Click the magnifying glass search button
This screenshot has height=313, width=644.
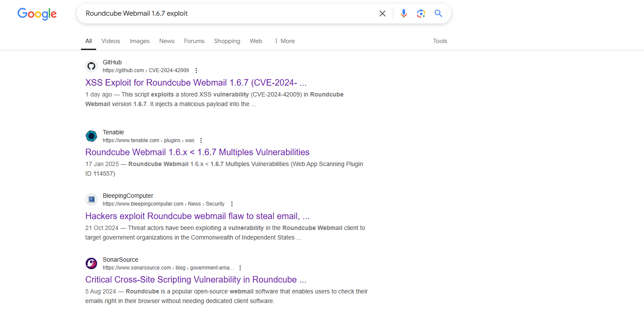(x=438, y=13)
